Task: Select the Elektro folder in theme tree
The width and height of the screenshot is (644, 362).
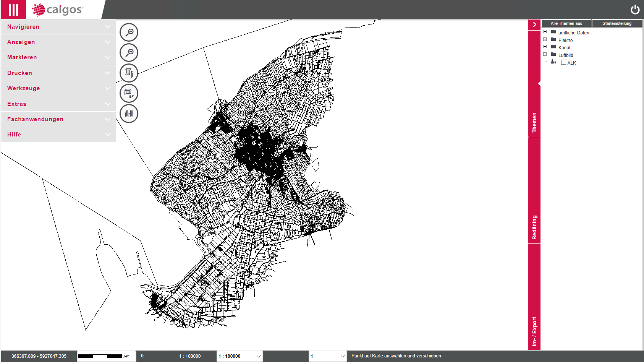Action: [x=565, y=41]
